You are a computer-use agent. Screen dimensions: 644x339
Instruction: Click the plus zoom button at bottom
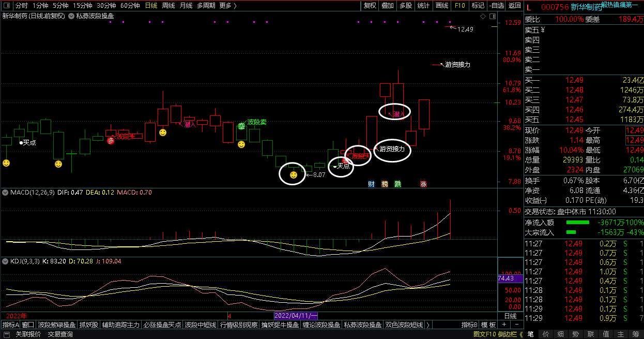click(x=504, y=325)
